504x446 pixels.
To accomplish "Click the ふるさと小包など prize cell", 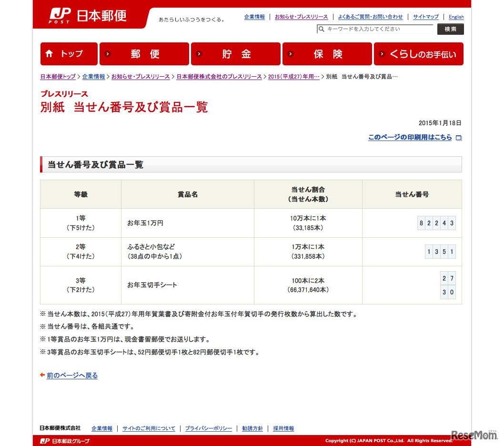I will 188,252.
